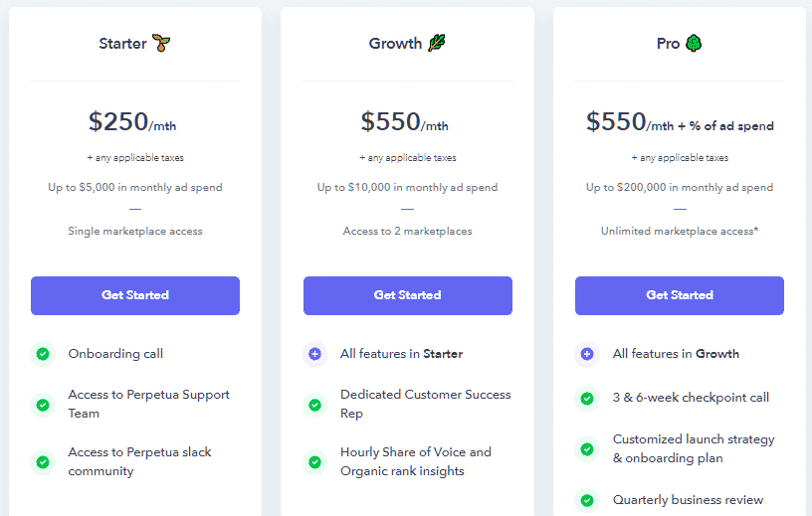Click the plus icon beside All features in Starter
812x516 pixels.
tap(314, 354)
